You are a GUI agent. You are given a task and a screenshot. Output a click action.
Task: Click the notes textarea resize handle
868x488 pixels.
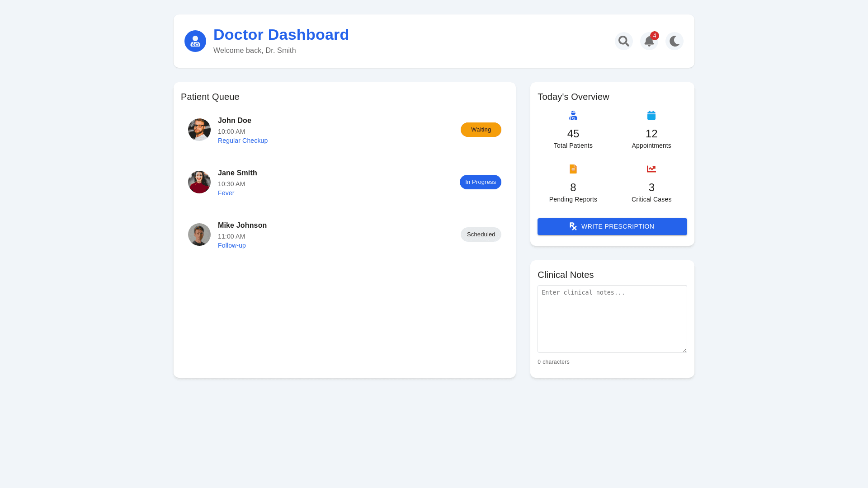(684, 350)
